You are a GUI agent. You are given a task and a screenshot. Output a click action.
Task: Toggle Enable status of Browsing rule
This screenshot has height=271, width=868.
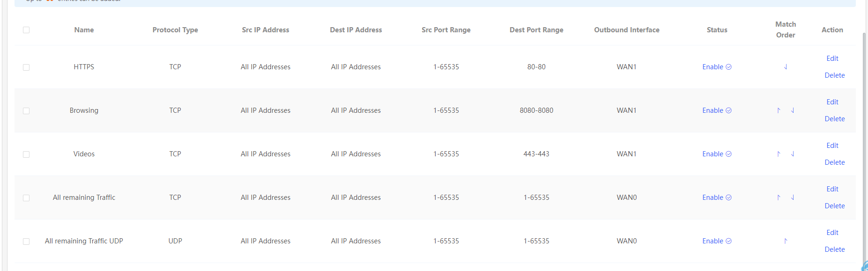[717, 110]
